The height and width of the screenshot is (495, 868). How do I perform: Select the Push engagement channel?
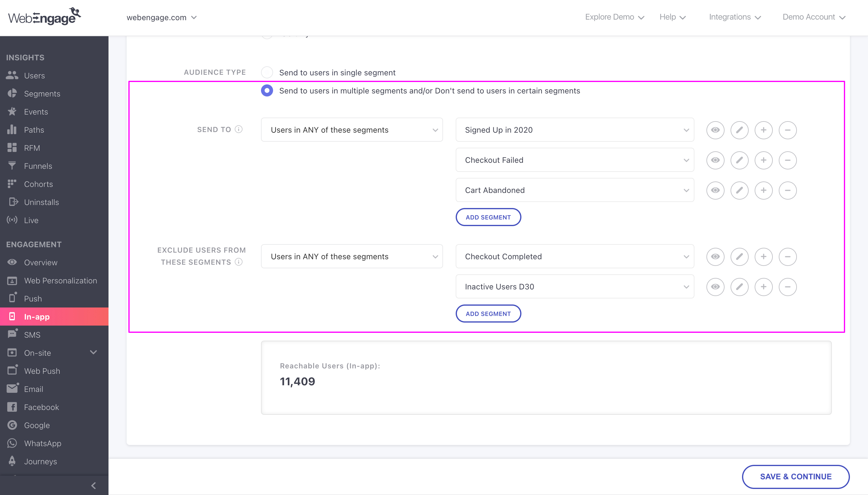33,298
